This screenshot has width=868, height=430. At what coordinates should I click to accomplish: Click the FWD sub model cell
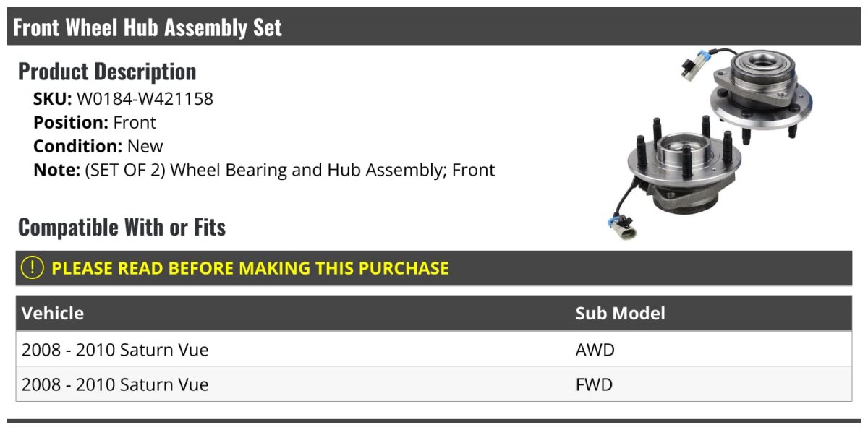tap(594, 384)
